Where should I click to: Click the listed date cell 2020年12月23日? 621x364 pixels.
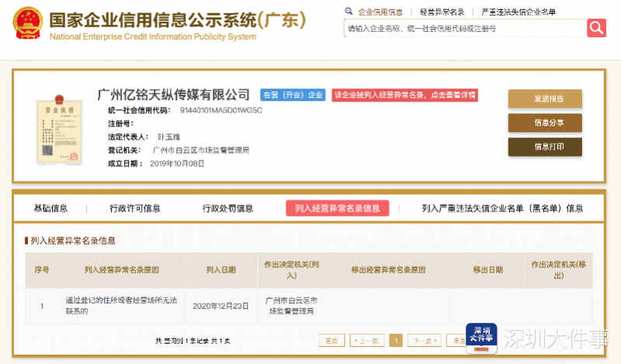(220, 306)
